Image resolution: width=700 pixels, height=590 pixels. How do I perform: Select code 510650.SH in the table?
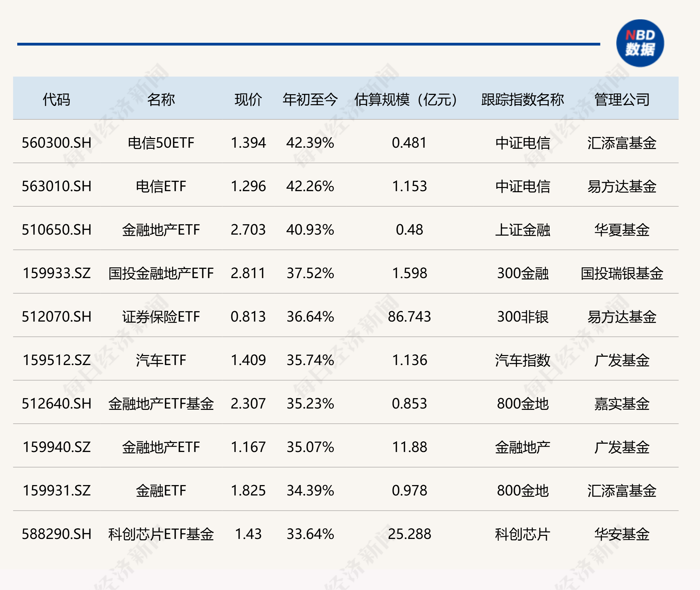(x=57, y=230)
